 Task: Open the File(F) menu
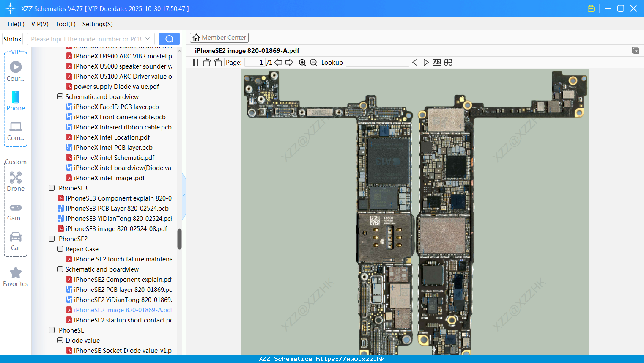16,24
